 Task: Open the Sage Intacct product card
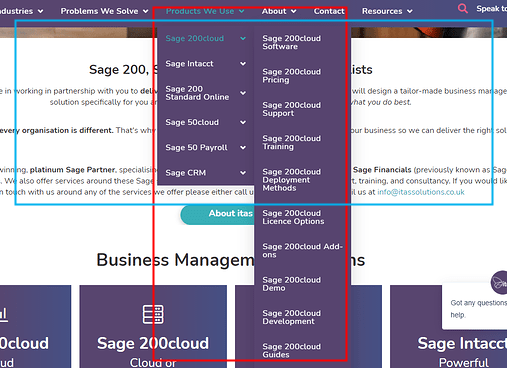click(449, 326)
